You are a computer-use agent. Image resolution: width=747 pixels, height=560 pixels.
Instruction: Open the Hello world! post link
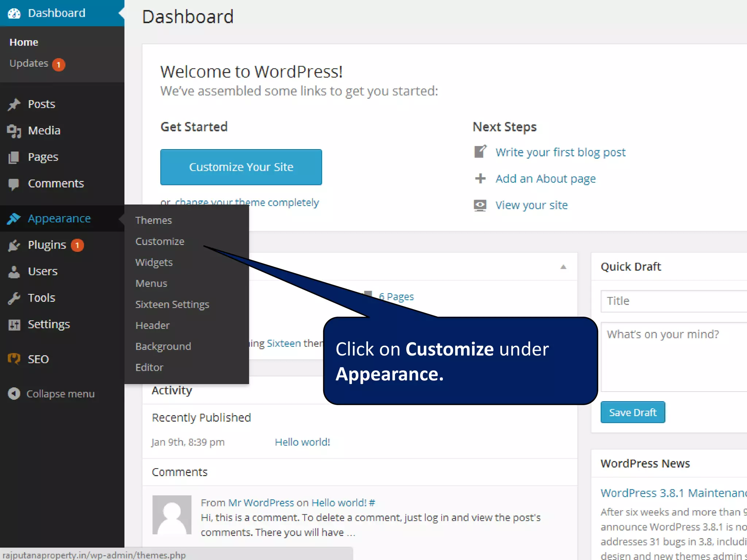(302, 442)
